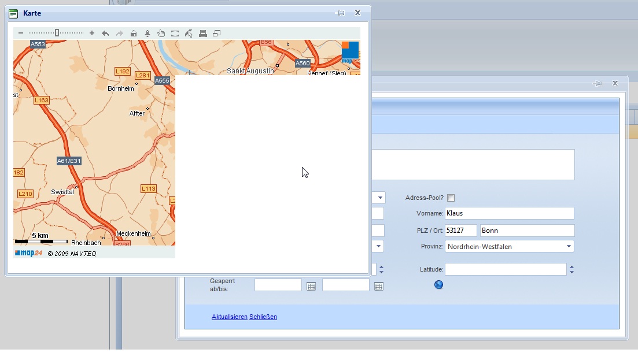Viewport: 638px width, 364px height.
Task: Print the map
Action: coord(202,34)
